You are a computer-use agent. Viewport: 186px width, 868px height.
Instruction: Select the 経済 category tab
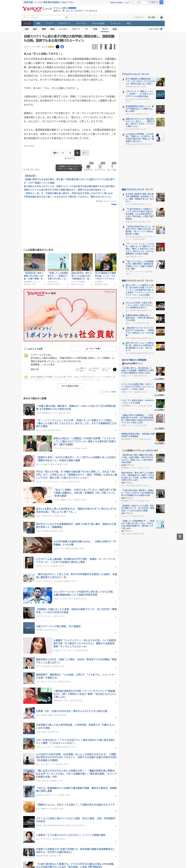(x=52, y=29)
